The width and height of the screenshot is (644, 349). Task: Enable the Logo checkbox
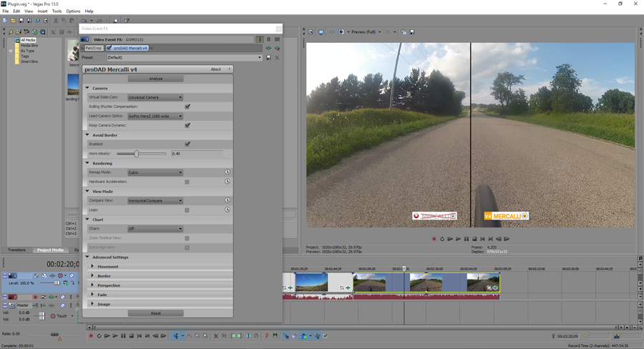[187, 210]
